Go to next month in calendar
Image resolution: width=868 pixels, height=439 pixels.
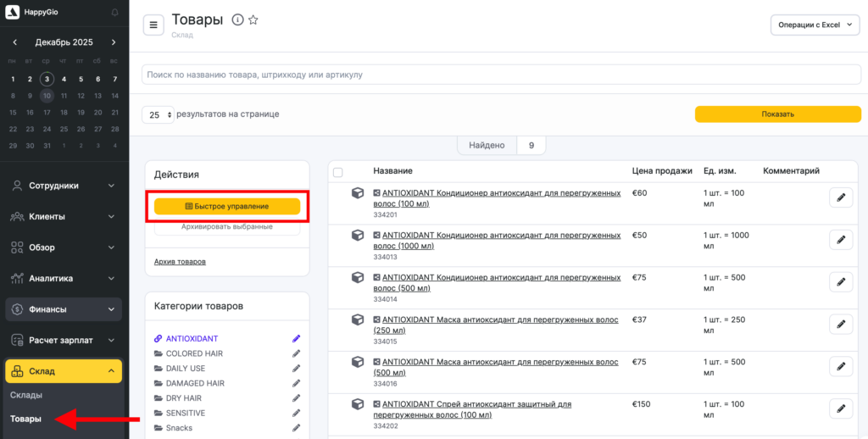coord(114,42)
